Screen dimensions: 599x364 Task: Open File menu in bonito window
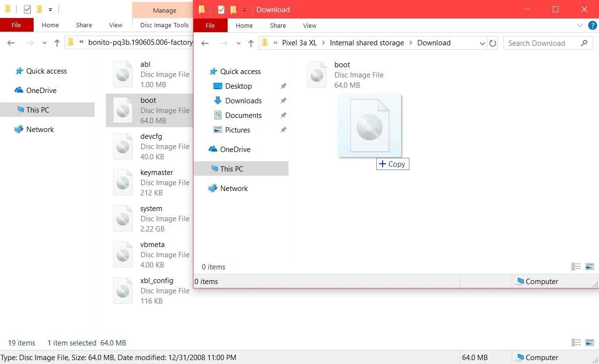click(x=17, y=25)
